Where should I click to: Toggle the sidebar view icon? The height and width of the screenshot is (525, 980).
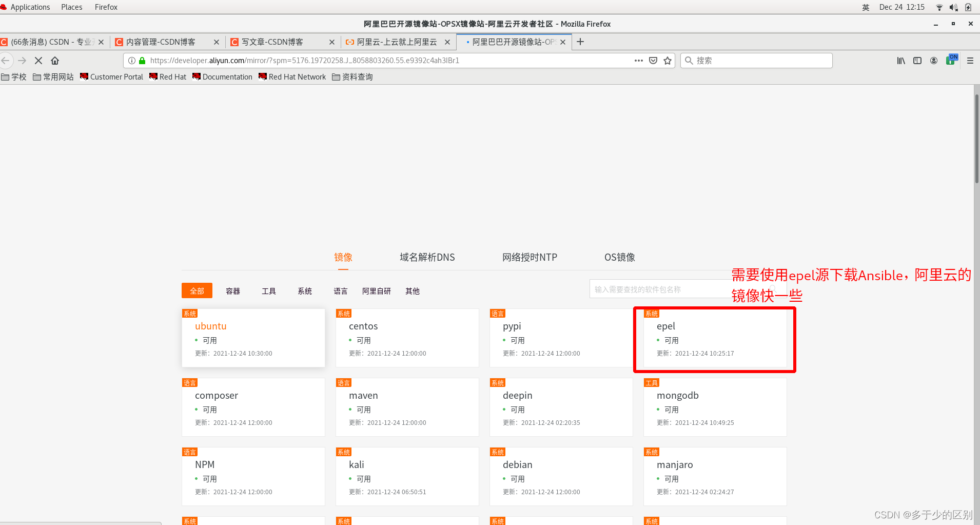coord(917,61)
